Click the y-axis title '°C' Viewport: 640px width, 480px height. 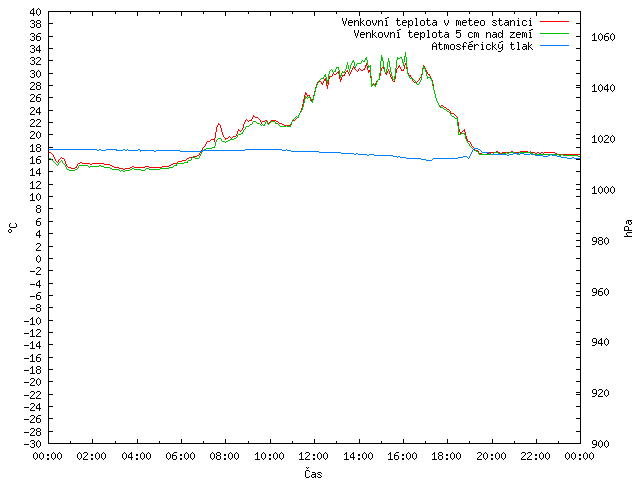[x=12, y=228]
